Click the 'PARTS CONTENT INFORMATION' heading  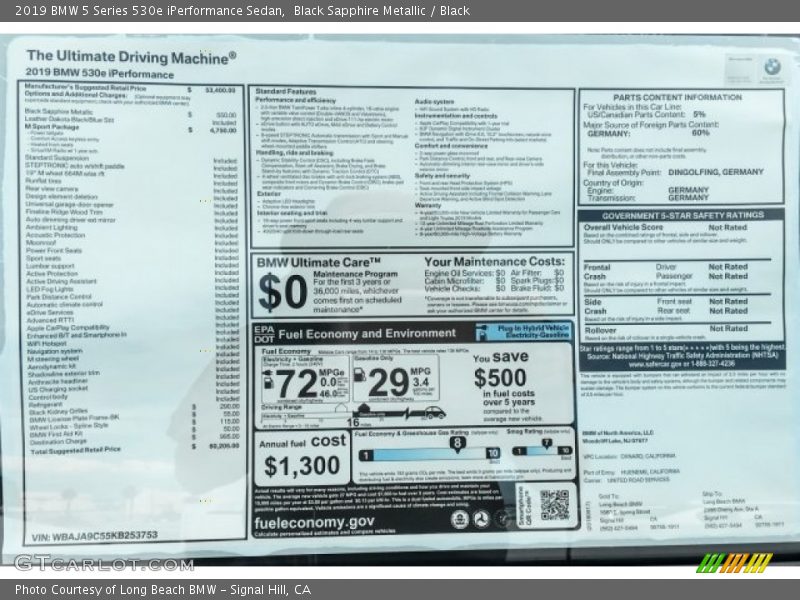pyautogui.click(x=677, y=97)
